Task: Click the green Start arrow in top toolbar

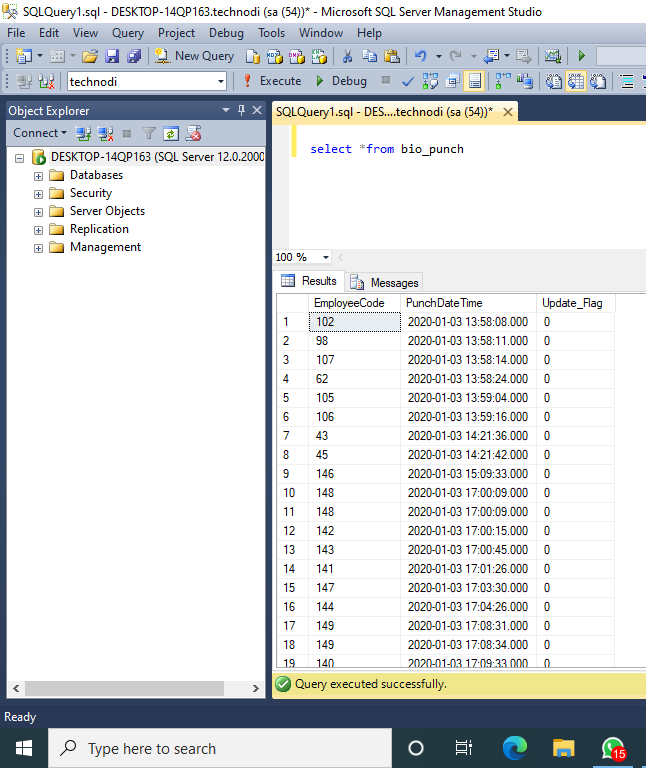Action: [581, 56]
